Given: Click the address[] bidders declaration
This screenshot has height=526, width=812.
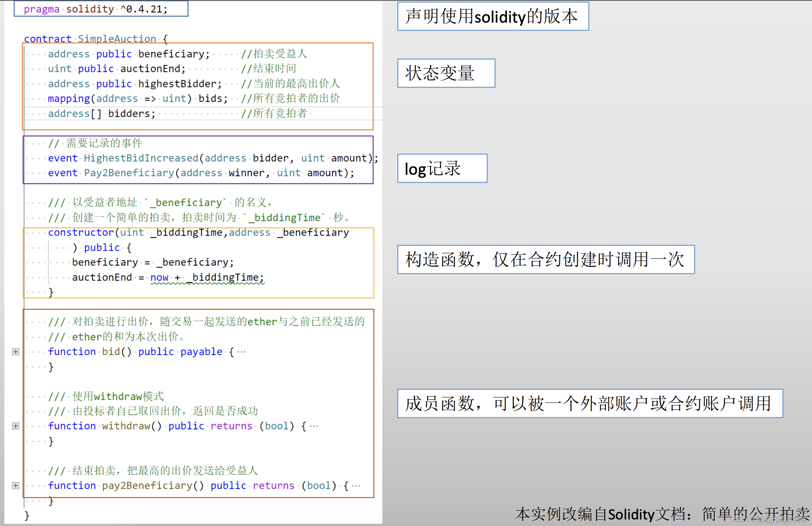Looking at the screenshot, I should (102, 113).
